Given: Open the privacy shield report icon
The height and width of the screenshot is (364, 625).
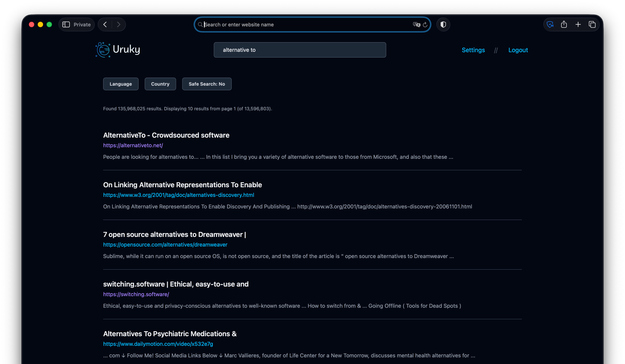Looking at the screenshot, I should coord(443,24).
